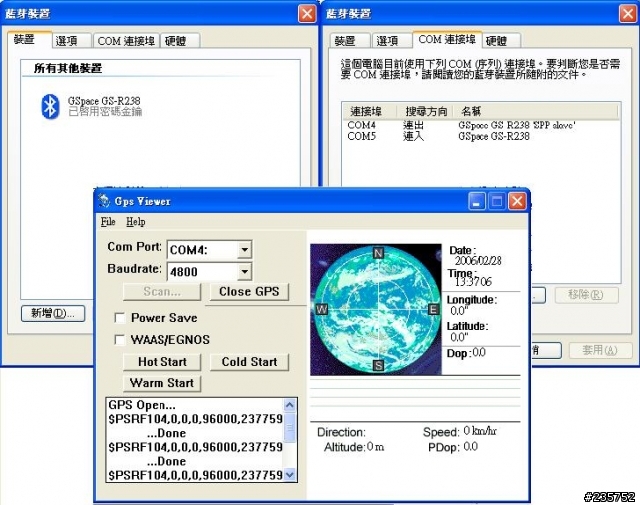The image size is (640, 505).
Task: Click the log scrollbar up arrow
Action: [290, 405]
